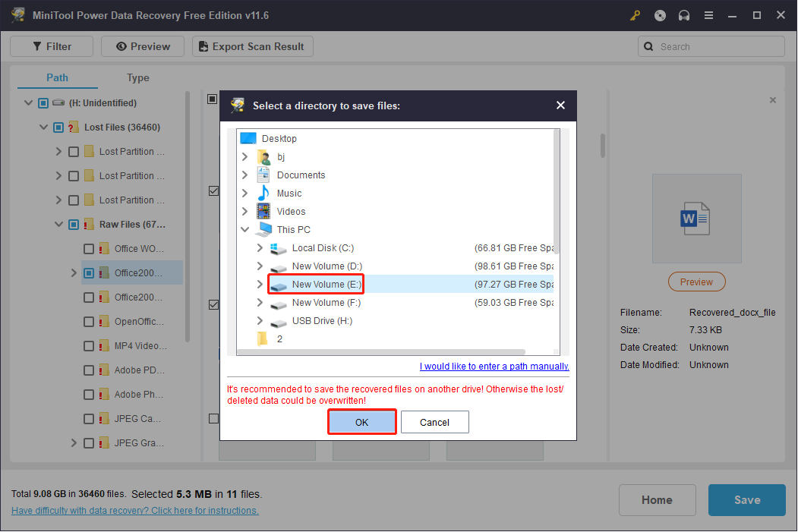Click the blue Save button

coord(747,500)
